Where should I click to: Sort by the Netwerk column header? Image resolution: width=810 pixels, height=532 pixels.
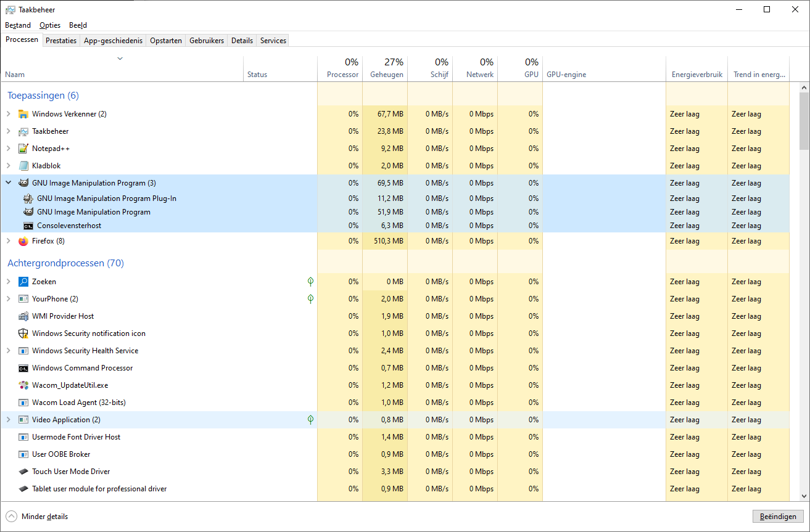point(475,68)
